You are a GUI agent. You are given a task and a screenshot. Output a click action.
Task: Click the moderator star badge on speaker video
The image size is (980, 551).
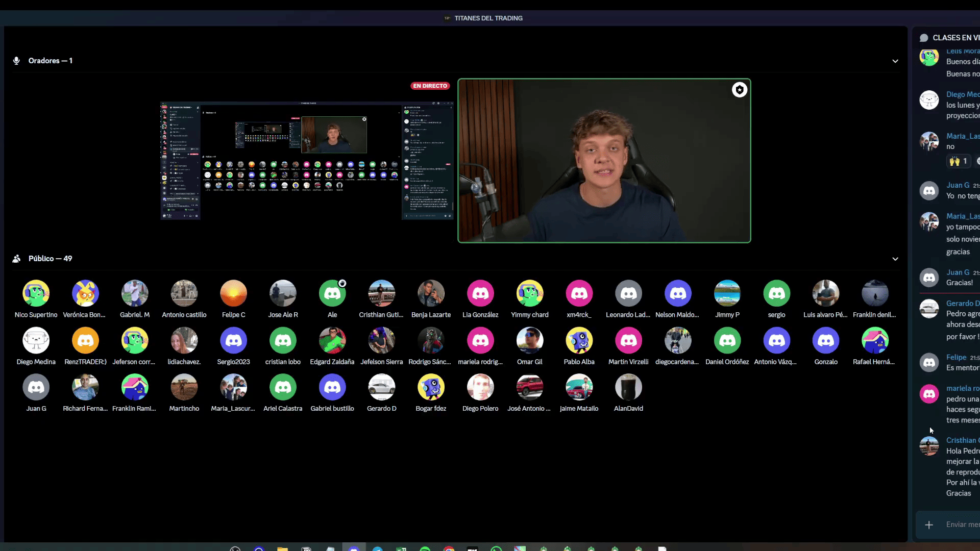(740, 90)
